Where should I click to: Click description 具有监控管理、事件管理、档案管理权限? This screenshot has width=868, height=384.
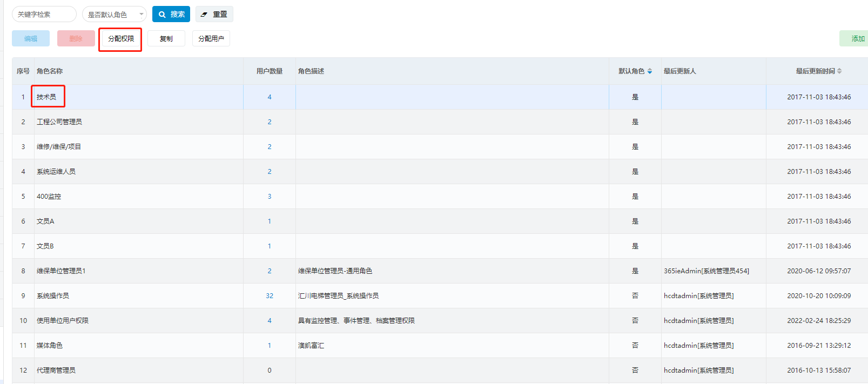(356, 321)
